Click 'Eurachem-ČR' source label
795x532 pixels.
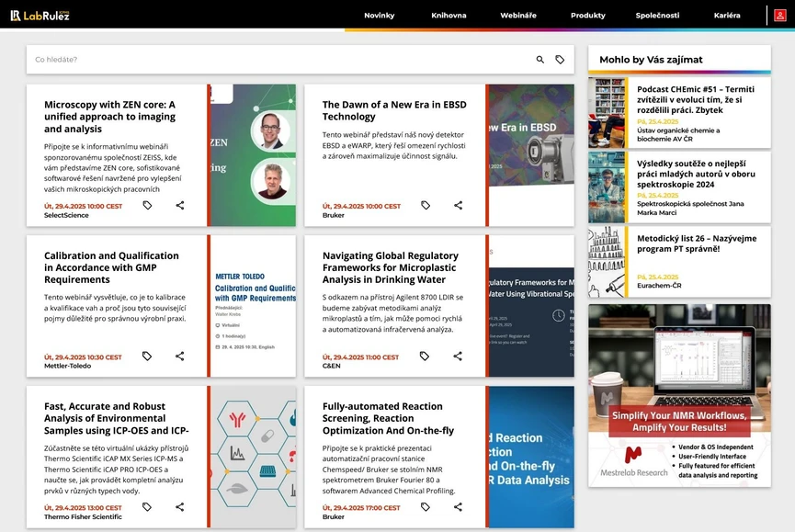659,286
